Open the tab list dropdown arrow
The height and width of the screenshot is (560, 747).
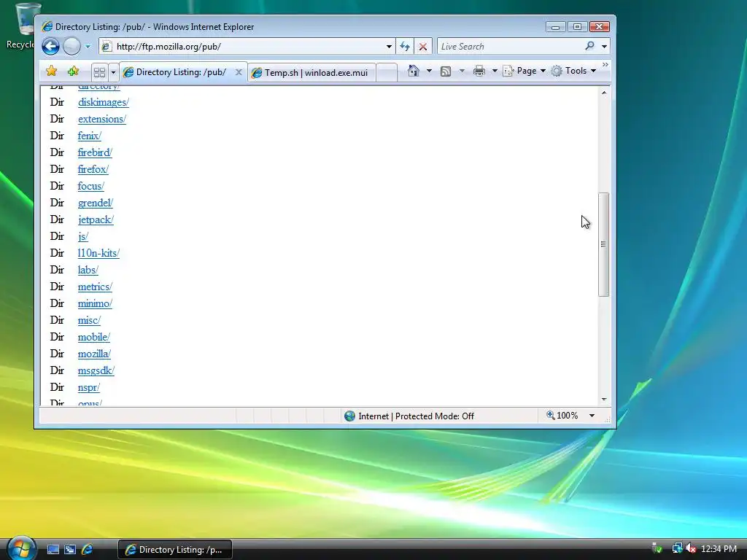[113, 72]
